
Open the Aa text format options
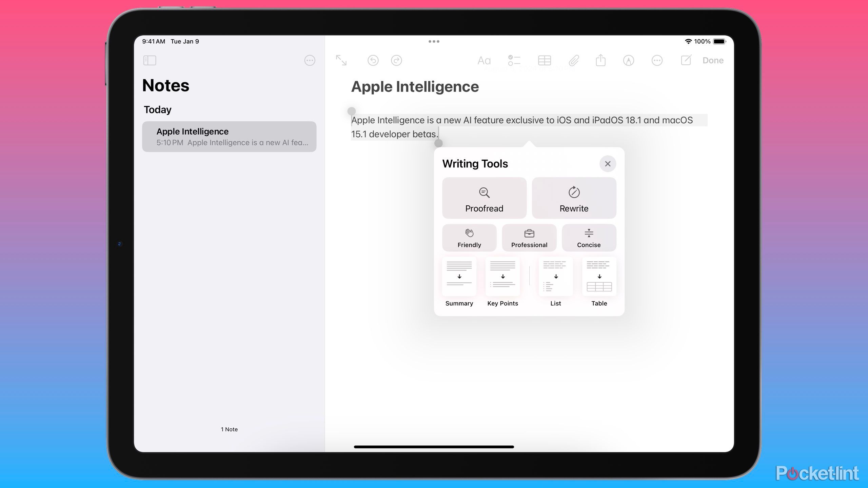(484, 61)
